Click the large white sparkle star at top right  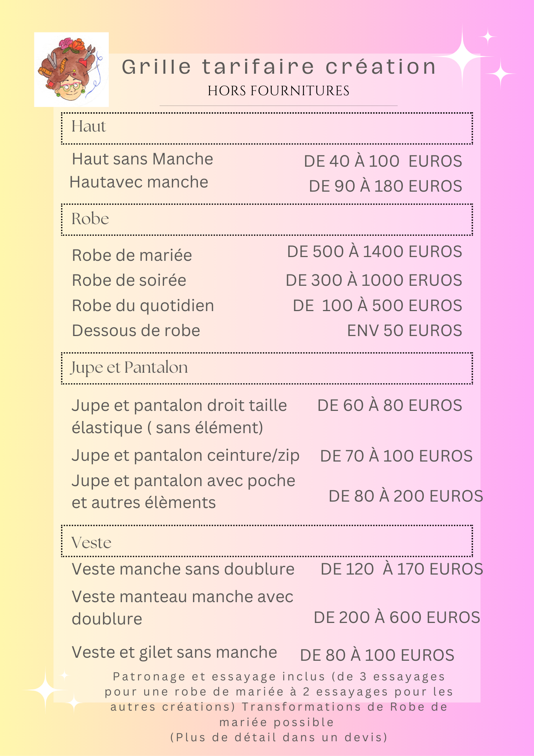pyautogui.click(x=463, y=57)
